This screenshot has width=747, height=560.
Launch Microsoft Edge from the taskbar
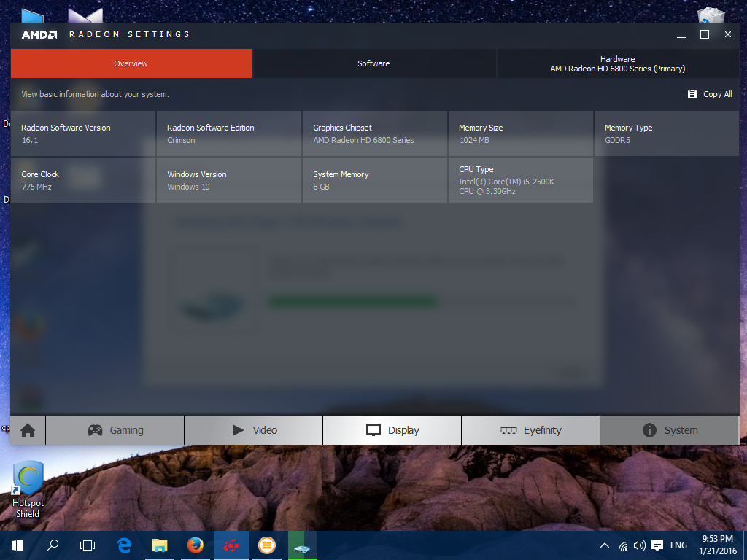(124, 545)
